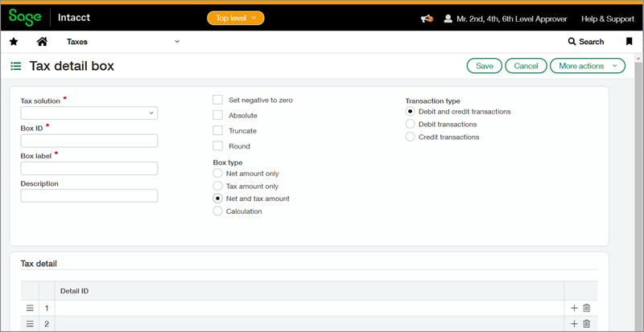Open Help & Support menu
644x332 pixels.
point(608,18)
